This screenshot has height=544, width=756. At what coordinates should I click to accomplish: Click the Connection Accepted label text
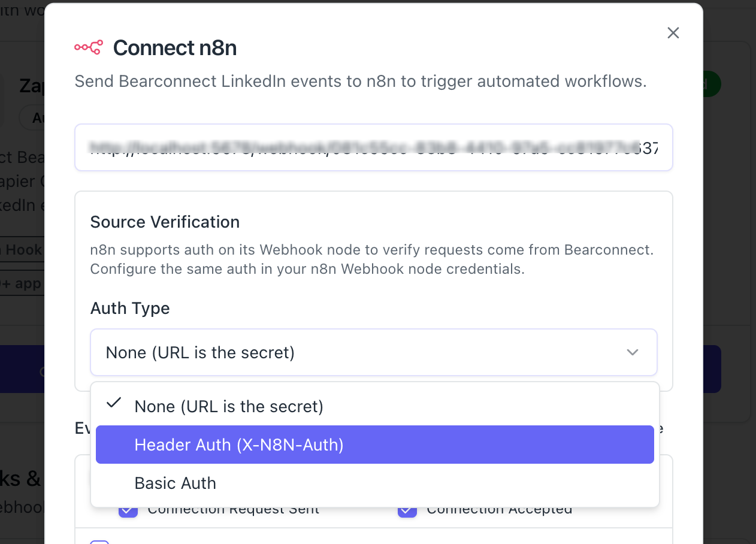coord(499,511)
